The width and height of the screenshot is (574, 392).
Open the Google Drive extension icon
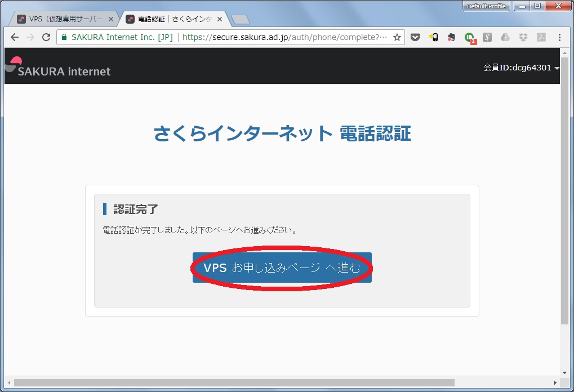[x=505, y=37]
